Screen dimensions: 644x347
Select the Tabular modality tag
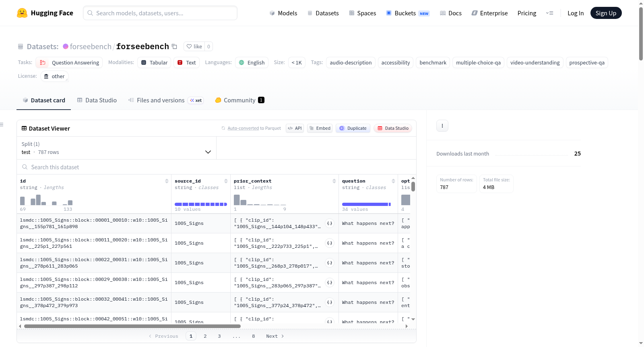pos(154,62)
